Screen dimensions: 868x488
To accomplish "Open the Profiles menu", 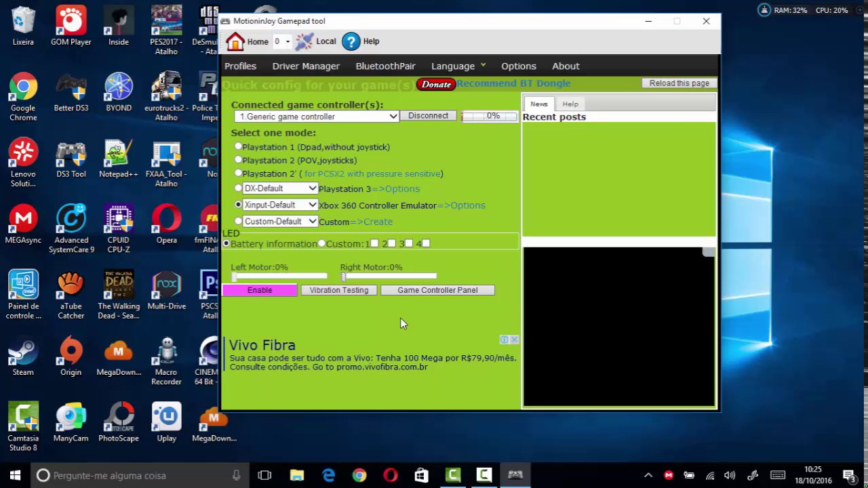I will [240, 66].
